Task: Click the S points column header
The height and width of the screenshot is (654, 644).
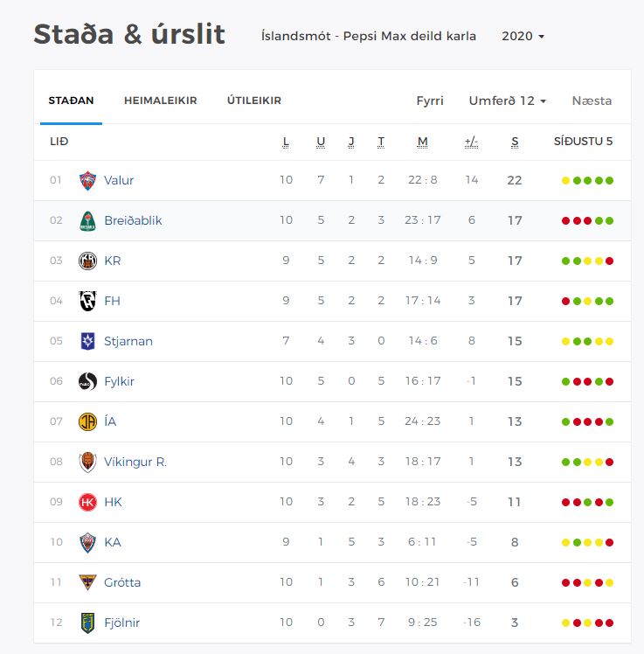Action: (x=515, y=142)
